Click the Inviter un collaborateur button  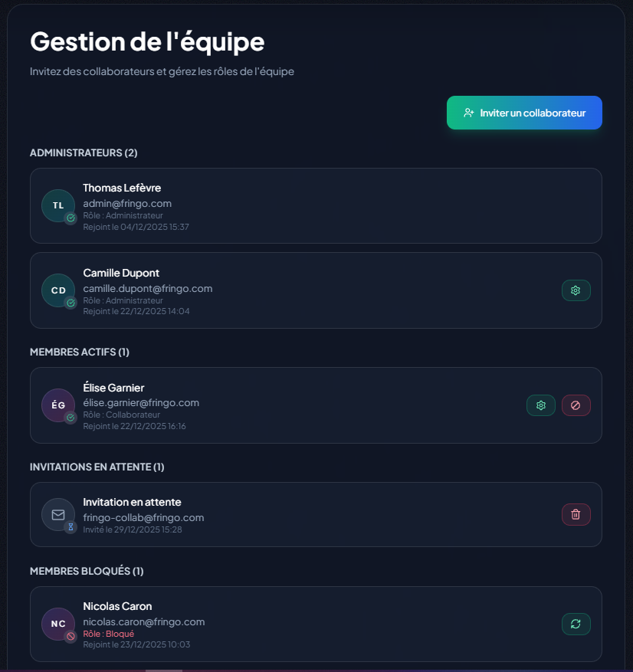coord(524,113)
